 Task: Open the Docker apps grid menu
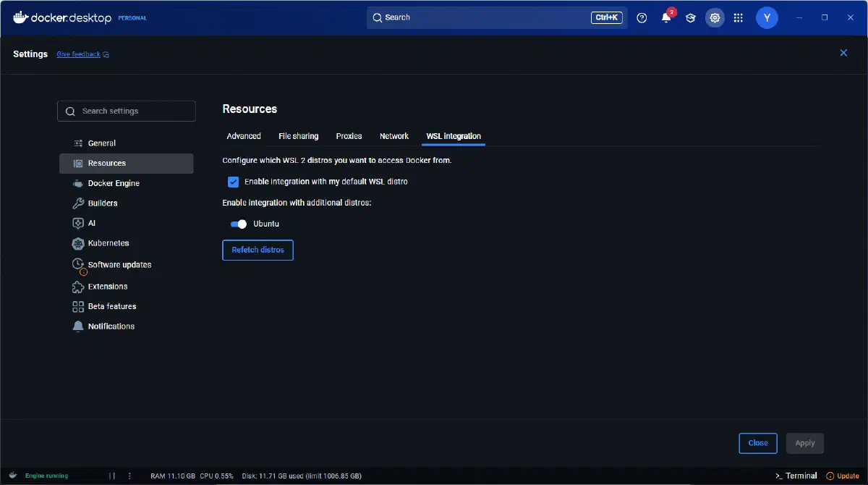tap(739, 17)
